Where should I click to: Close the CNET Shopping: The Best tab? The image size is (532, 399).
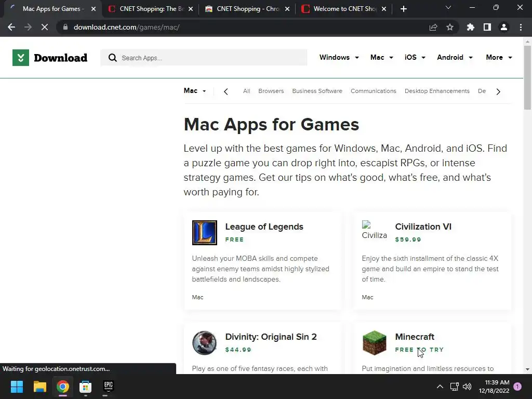pyautogui.click(x=191, y=9)
